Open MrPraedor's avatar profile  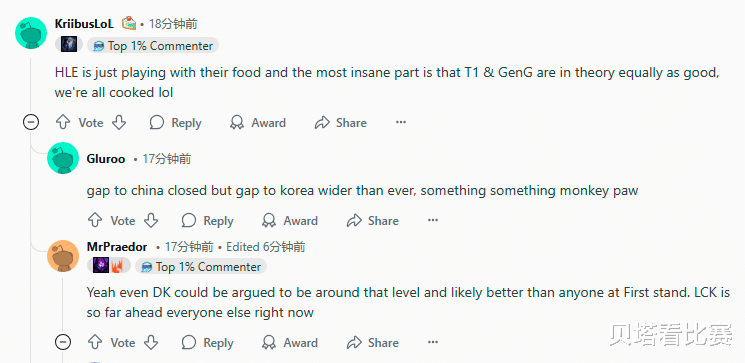pos(63,256)
